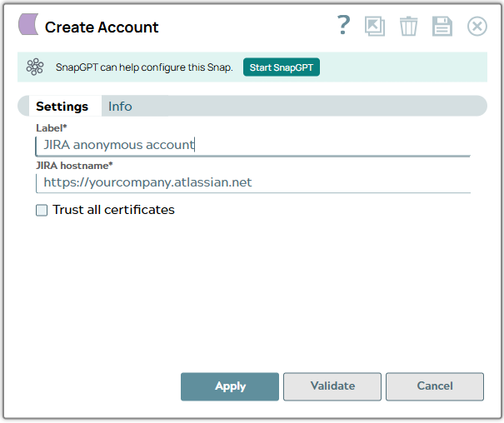Image resolution: width=504 pixels, height=423 pixels.
Task: Validate the account settings
Action: 332,386
